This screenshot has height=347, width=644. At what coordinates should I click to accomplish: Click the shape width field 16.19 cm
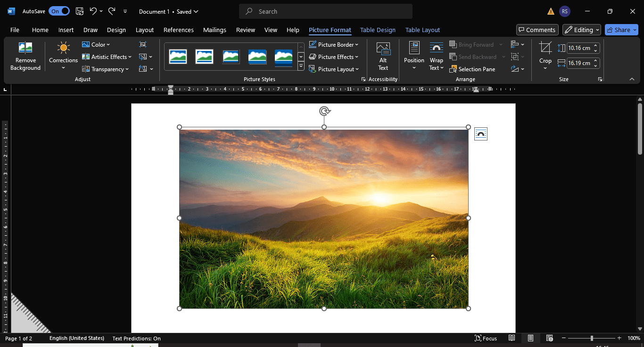(579, 63)
